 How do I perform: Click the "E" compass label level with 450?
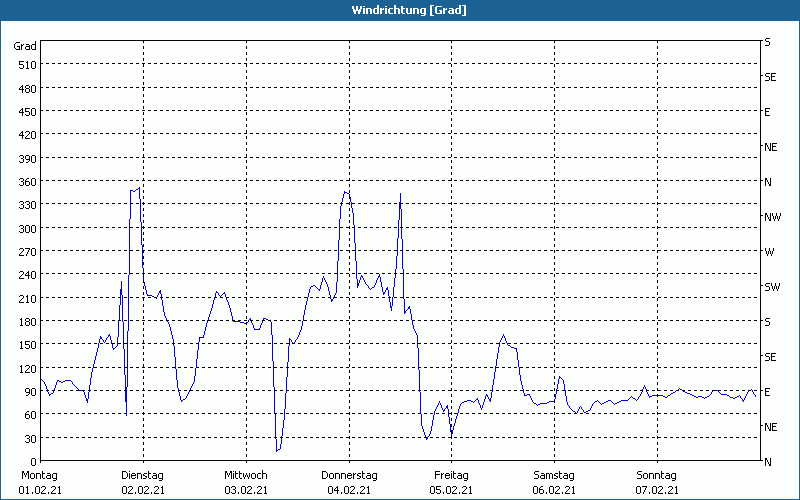[767, 112]
